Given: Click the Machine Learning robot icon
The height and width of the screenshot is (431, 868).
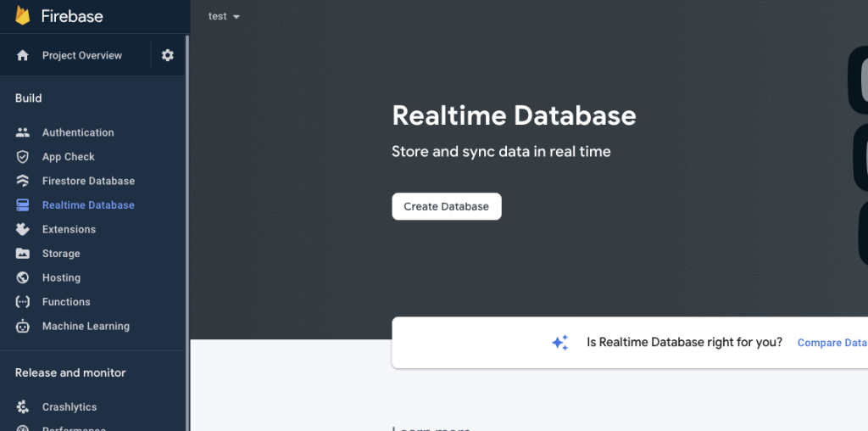Looking at the screenshot, I should (23, 326).
